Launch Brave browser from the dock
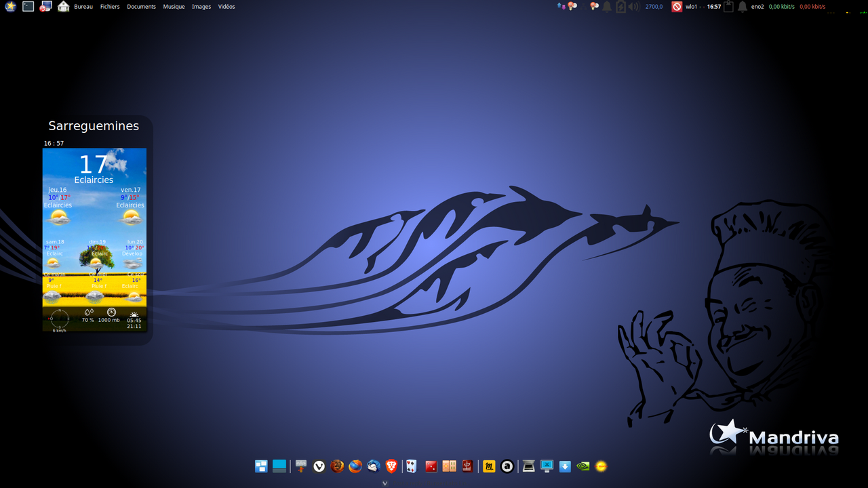This screenshot has height=488, width=868. [391, 466]
